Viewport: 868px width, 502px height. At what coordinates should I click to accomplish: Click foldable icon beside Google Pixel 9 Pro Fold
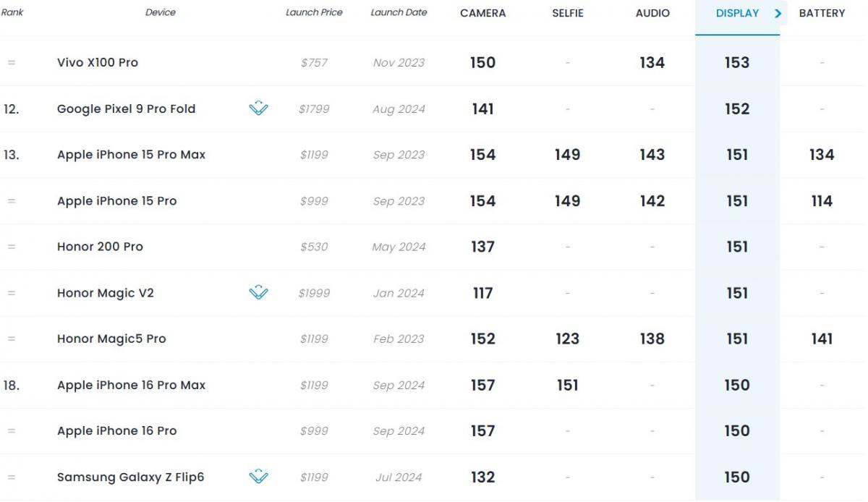pos(258,109)
